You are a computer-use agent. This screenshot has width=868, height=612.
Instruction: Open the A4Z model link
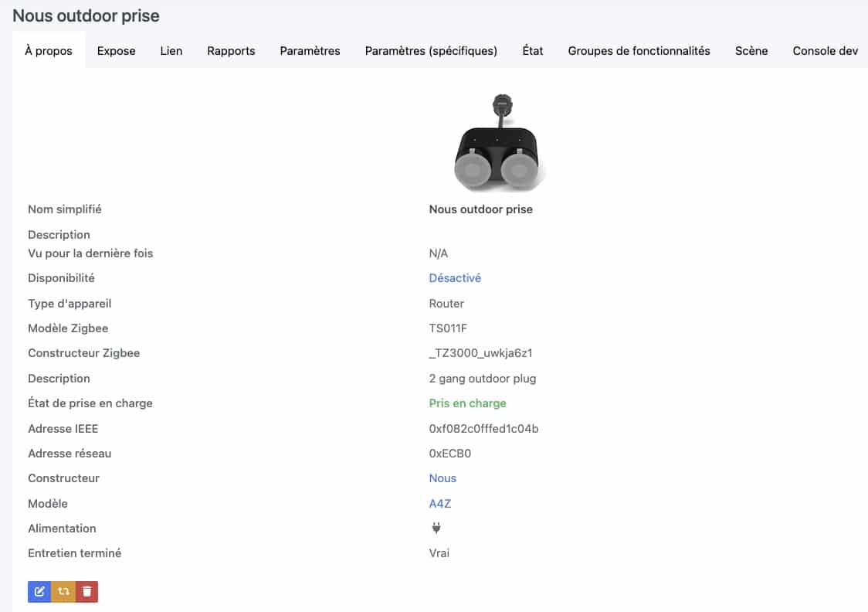[440, 504]
